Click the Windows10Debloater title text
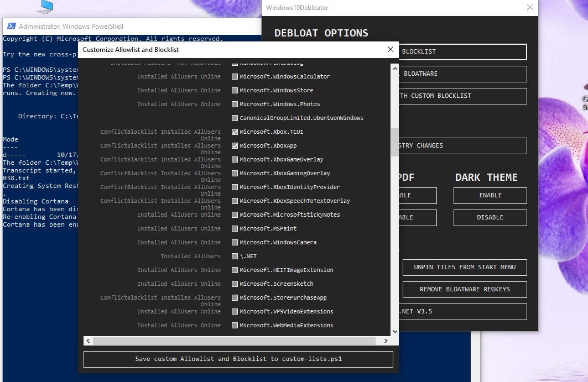588x382 pixels. (297, 8)
